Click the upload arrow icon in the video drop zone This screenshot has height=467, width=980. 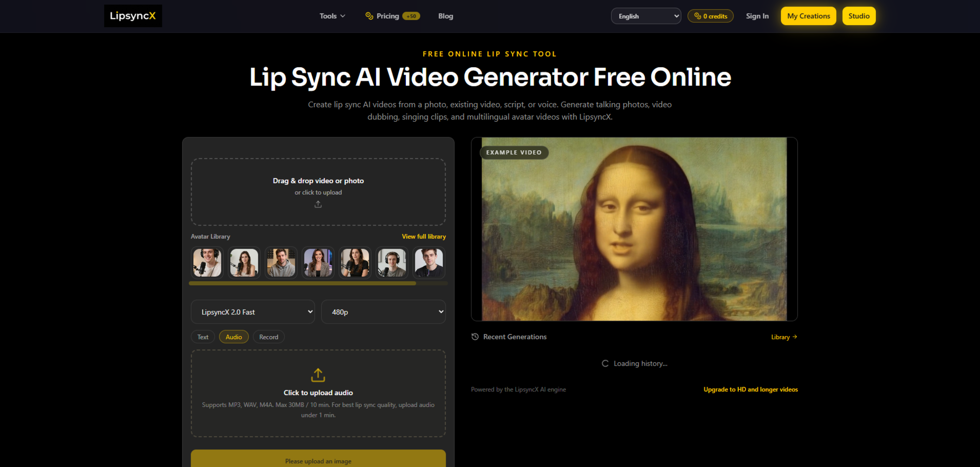[318, 205]
